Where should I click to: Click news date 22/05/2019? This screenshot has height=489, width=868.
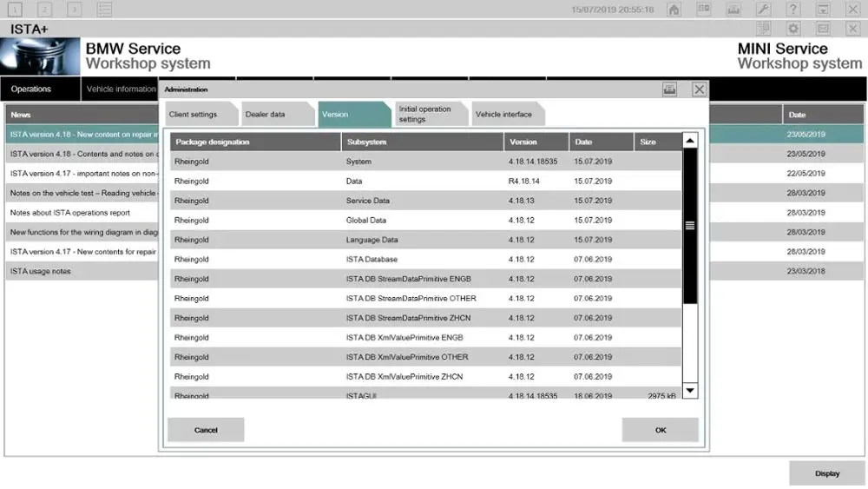coord(806,174)
